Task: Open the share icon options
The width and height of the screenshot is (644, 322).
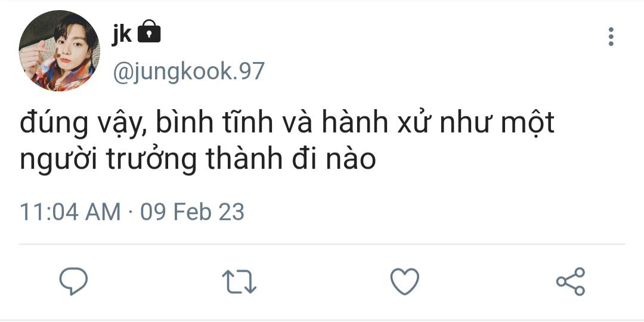Action: (571, 281)
